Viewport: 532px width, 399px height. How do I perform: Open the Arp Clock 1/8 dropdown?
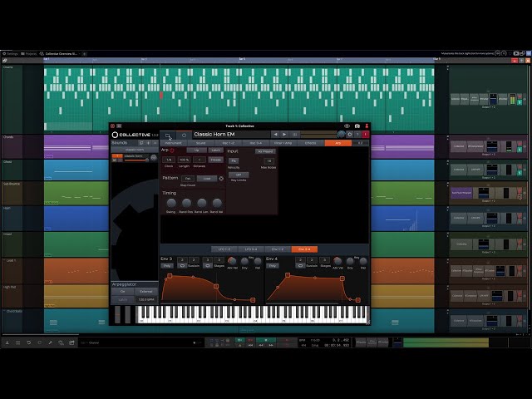coord(169,160)
